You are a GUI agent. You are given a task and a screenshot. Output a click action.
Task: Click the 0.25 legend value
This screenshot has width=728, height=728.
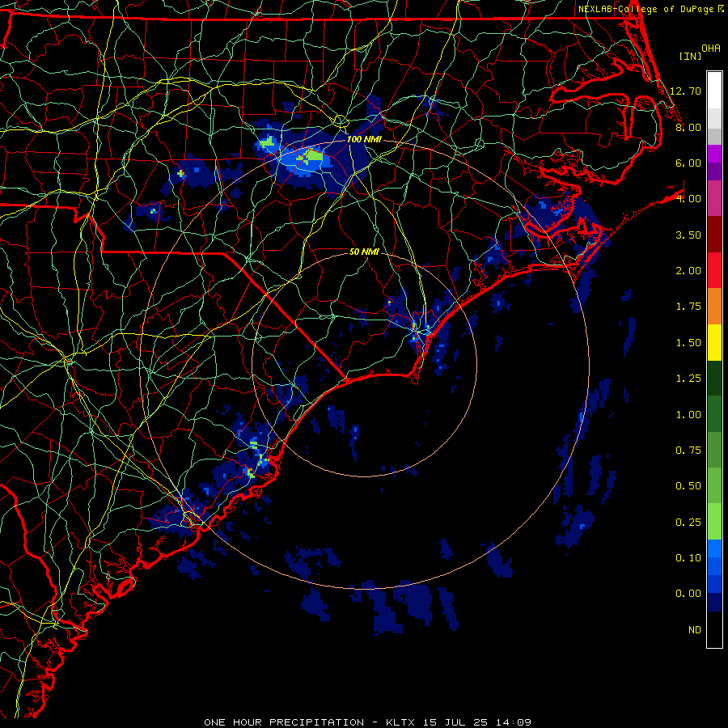tap(688, 523)
